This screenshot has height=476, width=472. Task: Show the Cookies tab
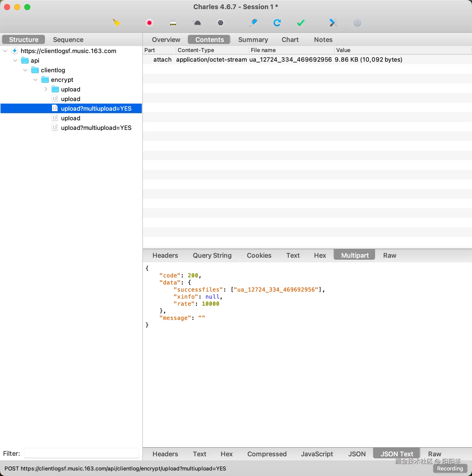[259, 255]
